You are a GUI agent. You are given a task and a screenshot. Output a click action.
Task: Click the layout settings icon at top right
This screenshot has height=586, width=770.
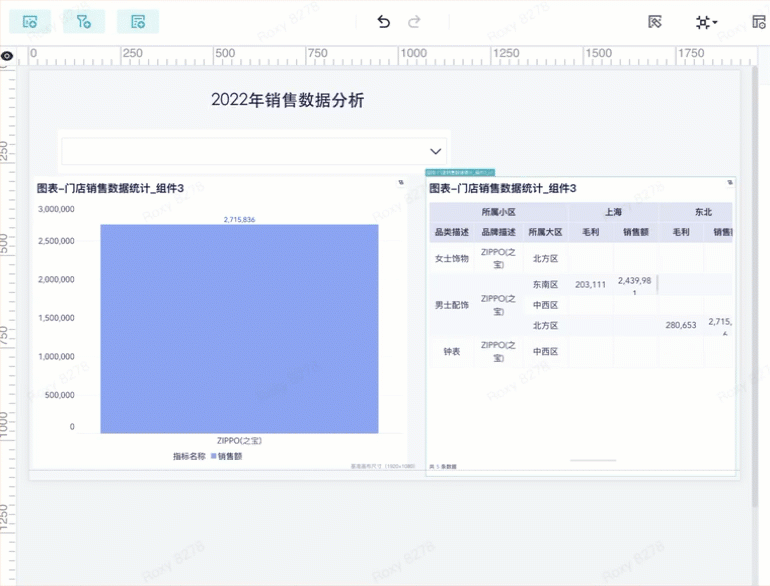pyautogui.click(x=759, y=22)
